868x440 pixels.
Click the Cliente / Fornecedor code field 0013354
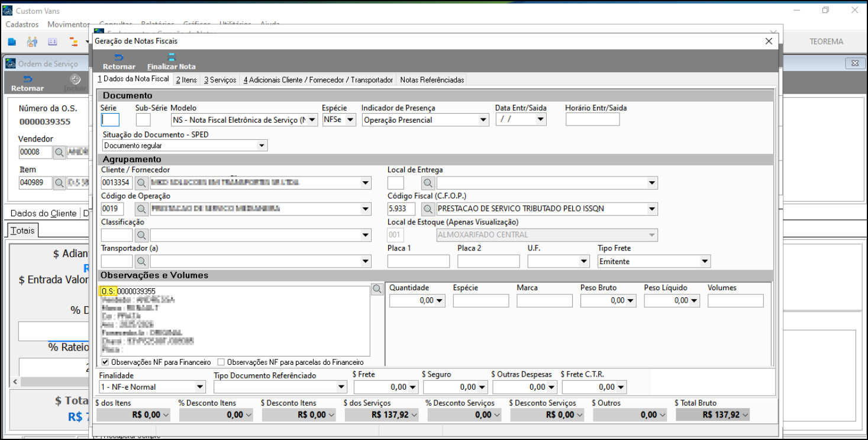pos(117,182)
